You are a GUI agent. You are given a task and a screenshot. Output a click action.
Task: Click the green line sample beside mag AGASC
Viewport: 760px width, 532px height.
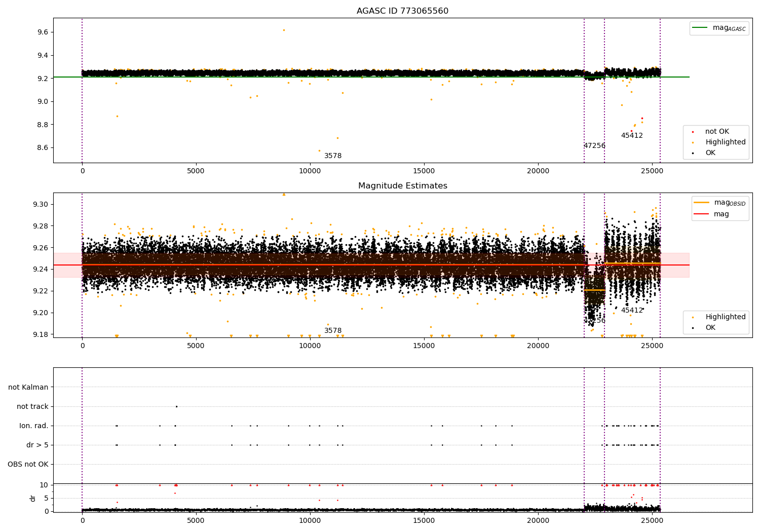click(x=701, y=28)
